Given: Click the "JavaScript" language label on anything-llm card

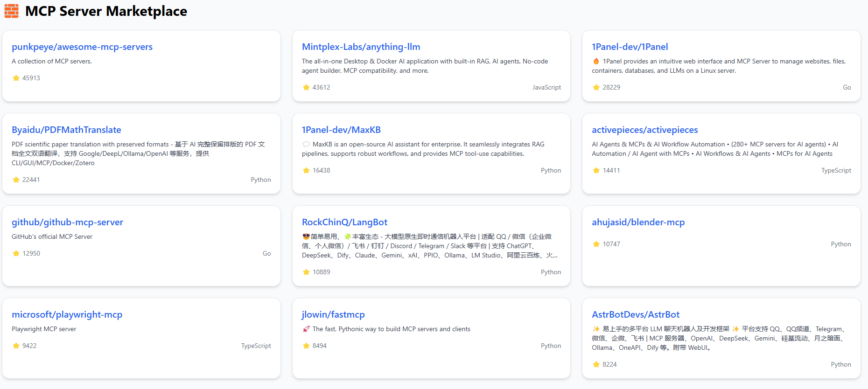Looking at the screenshot, I should click(546, 87).
